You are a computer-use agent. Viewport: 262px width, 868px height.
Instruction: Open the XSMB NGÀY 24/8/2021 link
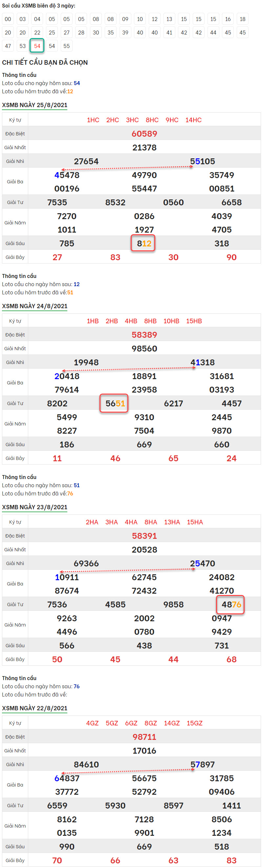click(35, 306)
